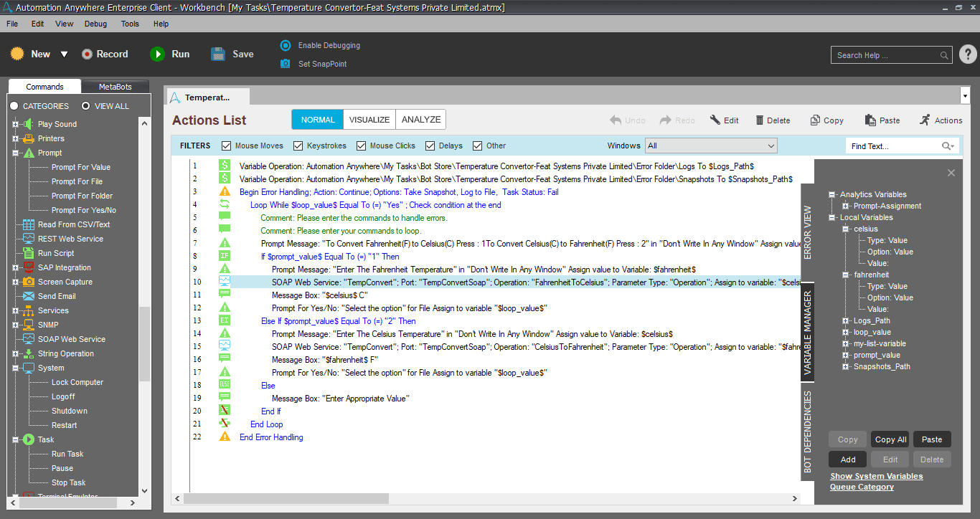Image resolution: width=980 pixels, height=519 pixels.
Task: Toggle the Mouse Clicks filter checkbox
Action: tap(362, 146)
